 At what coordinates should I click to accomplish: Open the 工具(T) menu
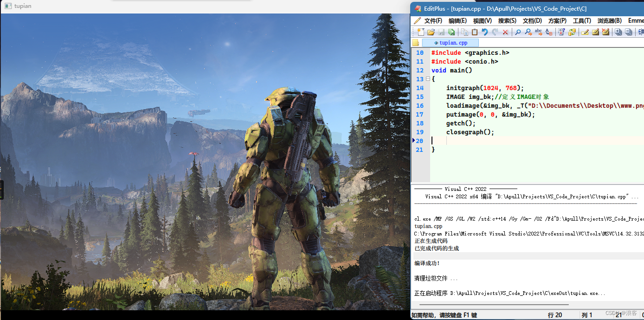582,20
